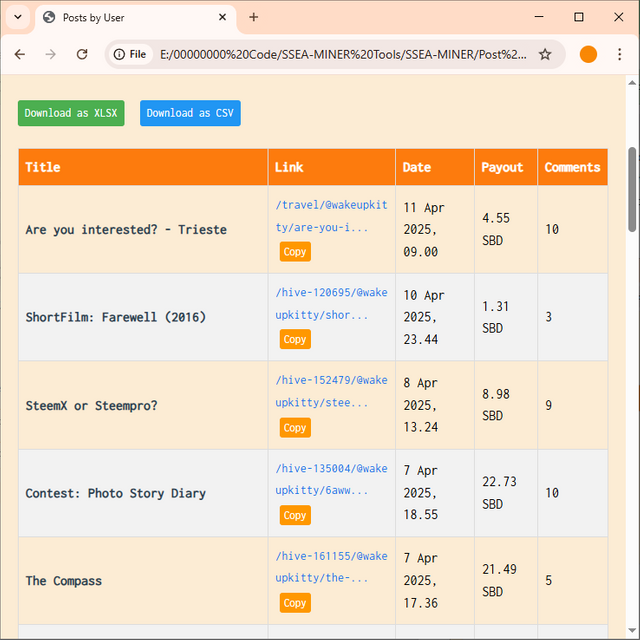
Task: Select title 'Contest: Photo Story Diary'
Action: [x=116, y=493]
